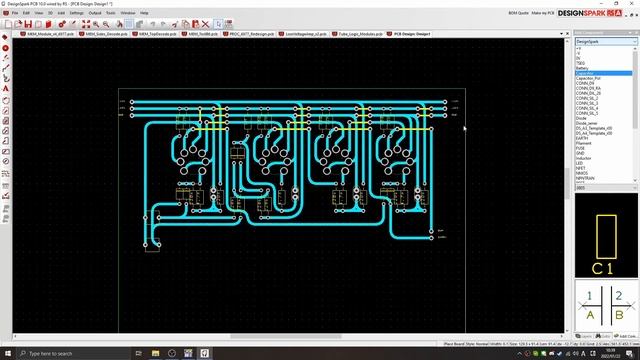Switch to MEM_Gates_Decode.pcb tab
The image size is (640, 360).
tap(103, 34)
